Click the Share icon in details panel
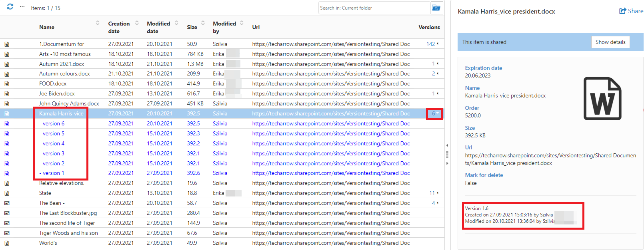644x250 pixels. 631,11
